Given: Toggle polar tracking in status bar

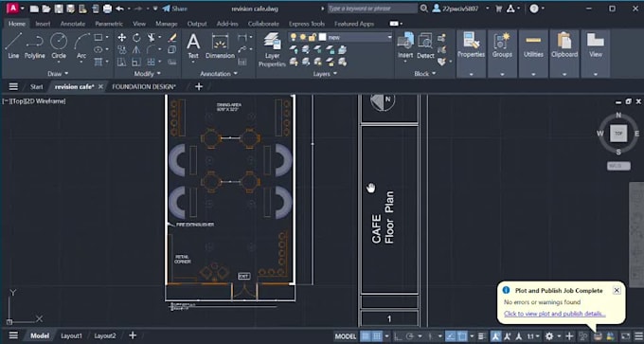Looking at the screenshot, I should click(409, 336).
